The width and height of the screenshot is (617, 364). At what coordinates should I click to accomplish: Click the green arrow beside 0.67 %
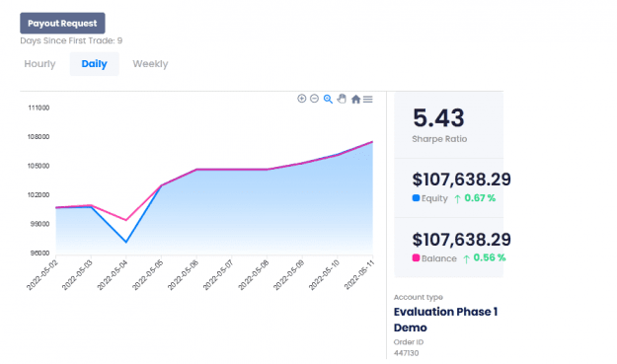pyautogui.click(x=457, y=199)
